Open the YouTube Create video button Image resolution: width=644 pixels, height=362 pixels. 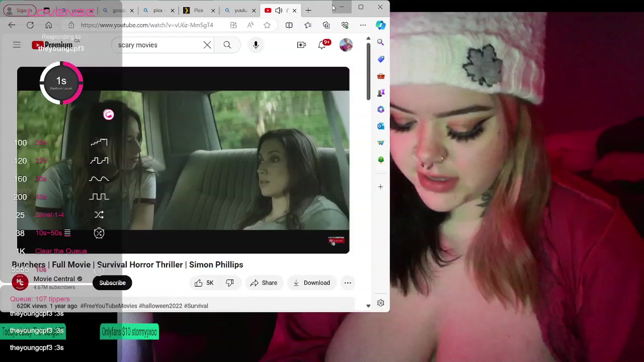point(302,45)
